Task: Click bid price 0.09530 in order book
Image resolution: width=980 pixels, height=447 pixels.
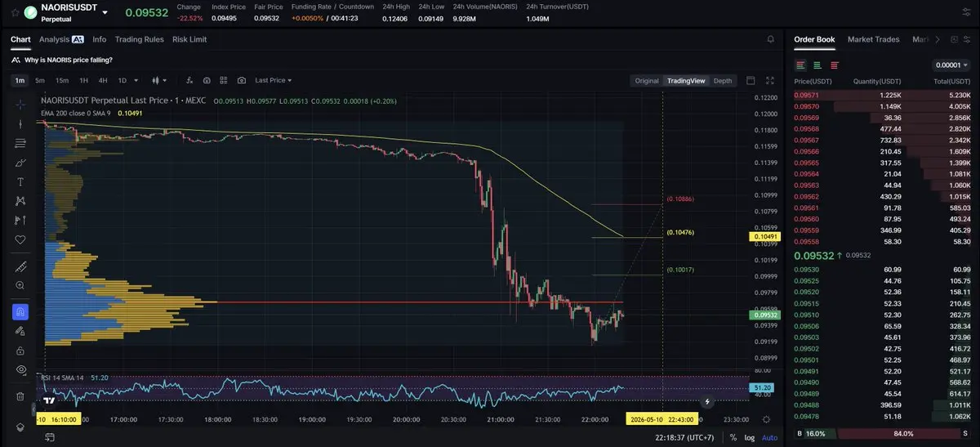Action: coord(807,270)
